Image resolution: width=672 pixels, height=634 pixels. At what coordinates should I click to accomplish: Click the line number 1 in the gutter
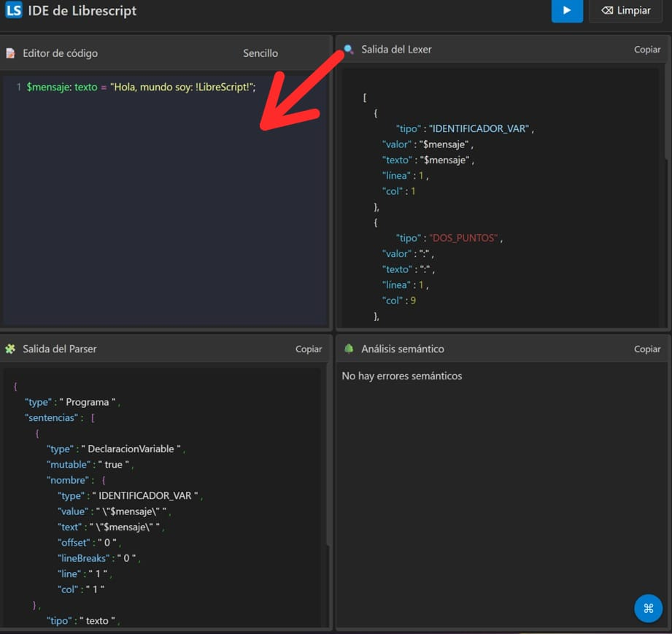[x=18, y=87]
